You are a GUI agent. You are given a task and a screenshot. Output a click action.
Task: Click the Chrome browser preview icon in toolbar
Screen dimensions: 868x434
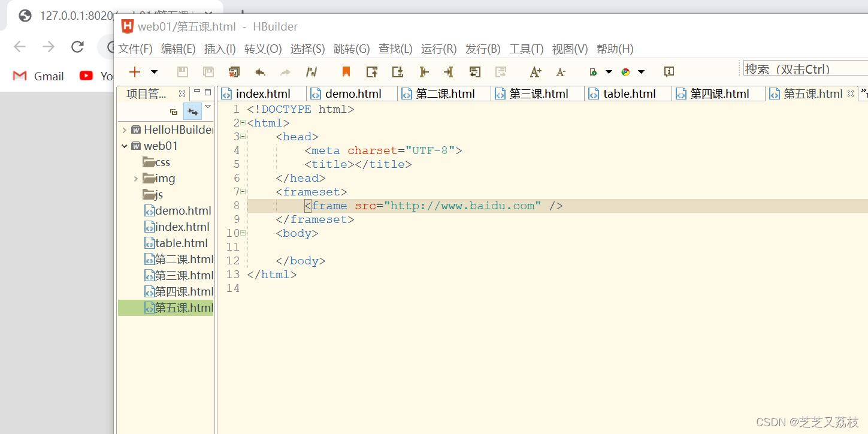pos(625,72)
